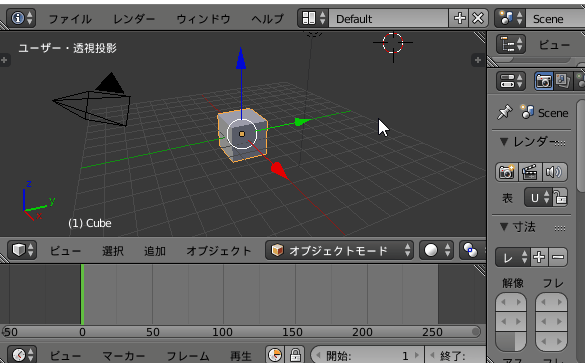Open the 追加 menu in 3D view header

[155, 251]
